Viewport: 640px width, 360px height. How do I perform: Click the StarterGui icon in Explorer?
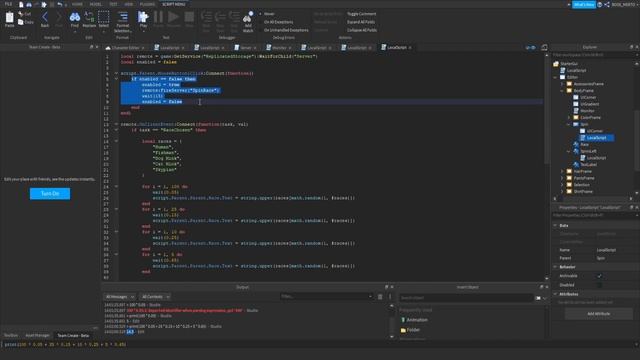(556, 64)
